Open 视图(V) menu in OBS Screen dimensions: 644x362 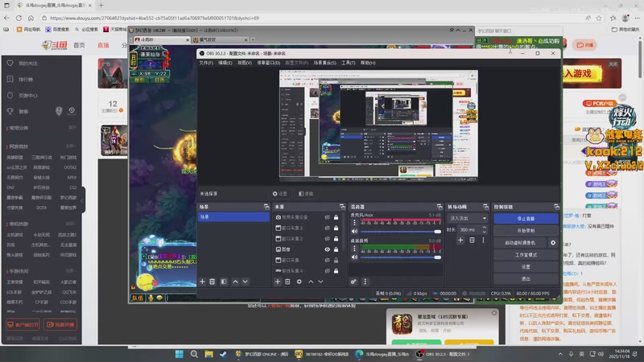[x=245, y=63]
